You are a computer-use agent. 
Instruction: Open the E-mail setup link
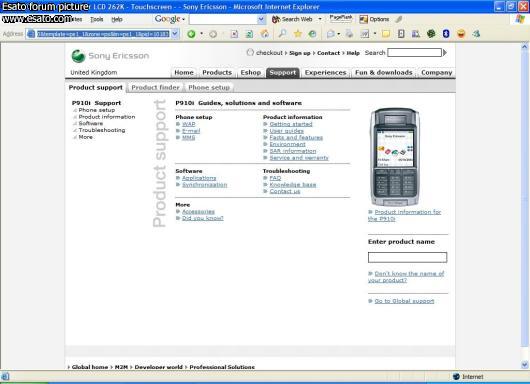[191, 131]
